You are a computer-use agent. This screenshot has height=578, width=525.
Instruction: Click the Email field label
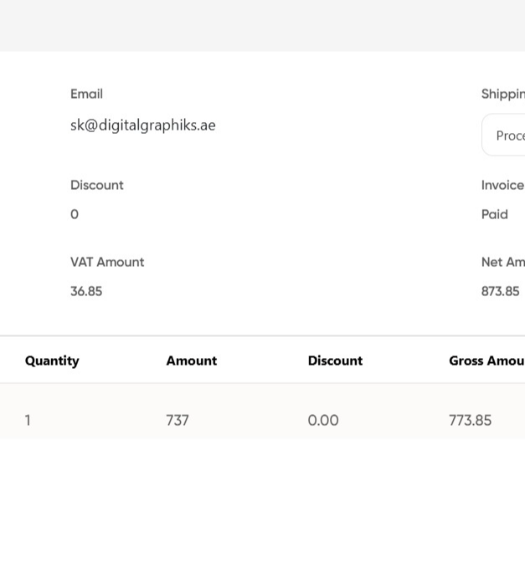tap(86, 94)
